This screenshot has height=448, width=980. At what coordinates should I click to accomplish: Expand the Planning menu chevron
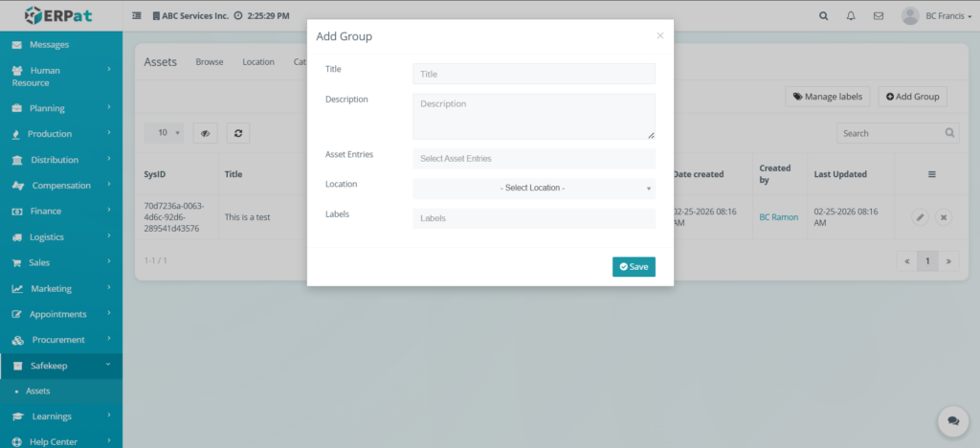pyautogui.click(x=109, y=107)
